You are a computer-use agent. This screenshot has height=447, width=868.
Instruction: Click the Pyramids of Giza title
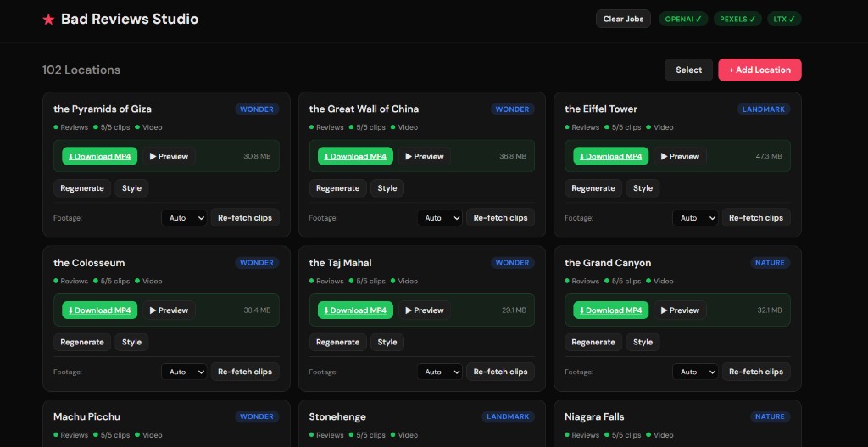tap(103, 109)
